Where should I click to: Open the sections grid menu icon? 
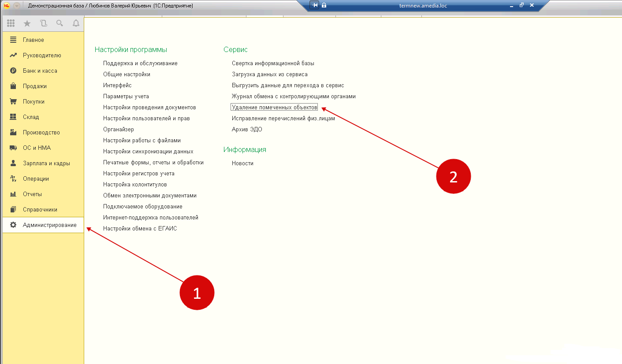[11, 23]
